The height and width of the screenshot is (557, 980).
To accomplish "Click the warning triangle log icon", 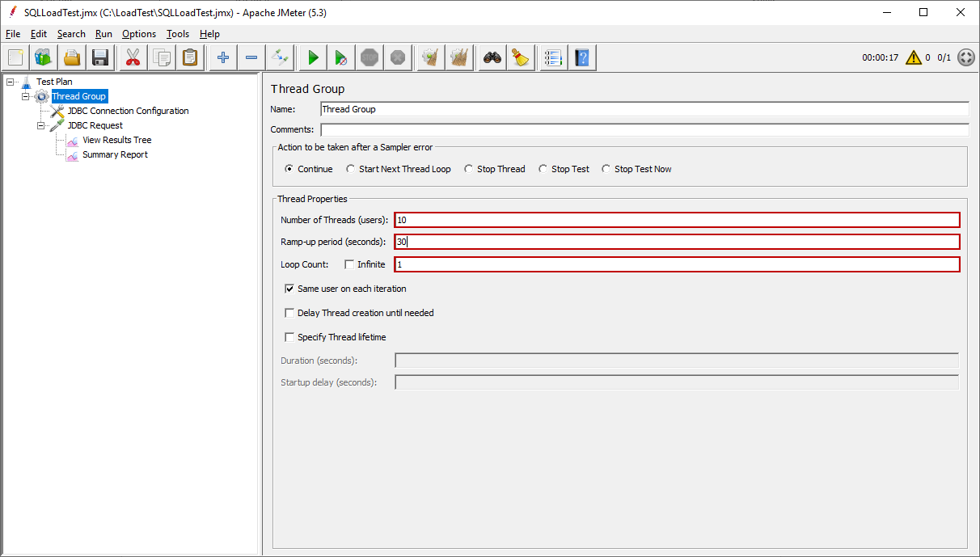I will [914, 57].
